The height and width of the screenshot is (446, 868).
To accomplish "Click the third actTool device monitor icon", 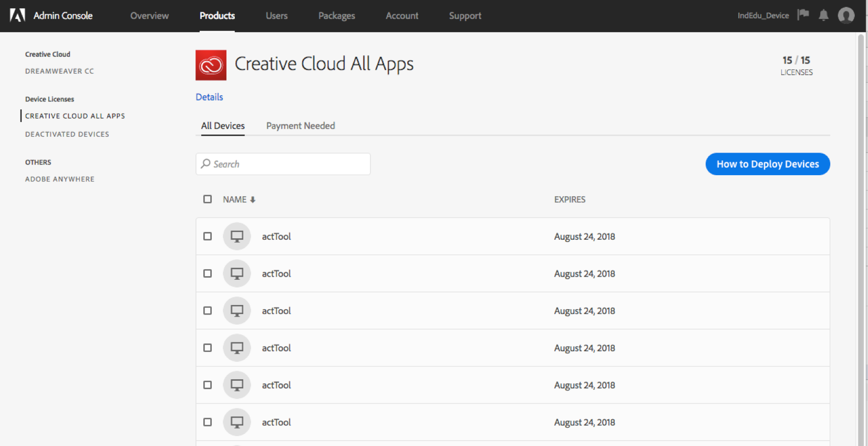I will 237,311.
